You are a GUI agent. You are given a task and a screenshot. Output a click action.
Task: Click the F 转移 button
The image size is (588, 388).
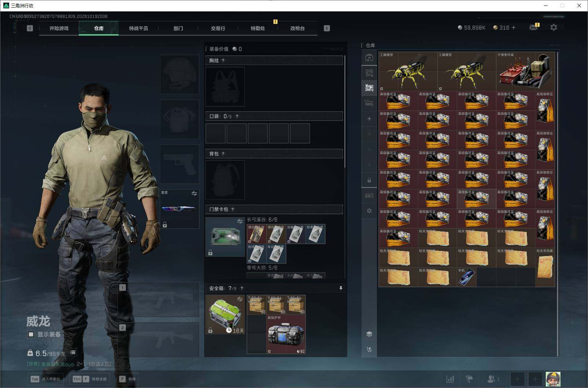click(128, 379)
